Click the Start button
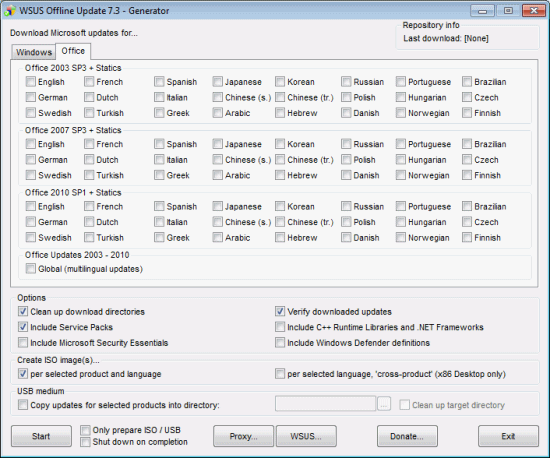The image size is (550, 458). [41, 436]
